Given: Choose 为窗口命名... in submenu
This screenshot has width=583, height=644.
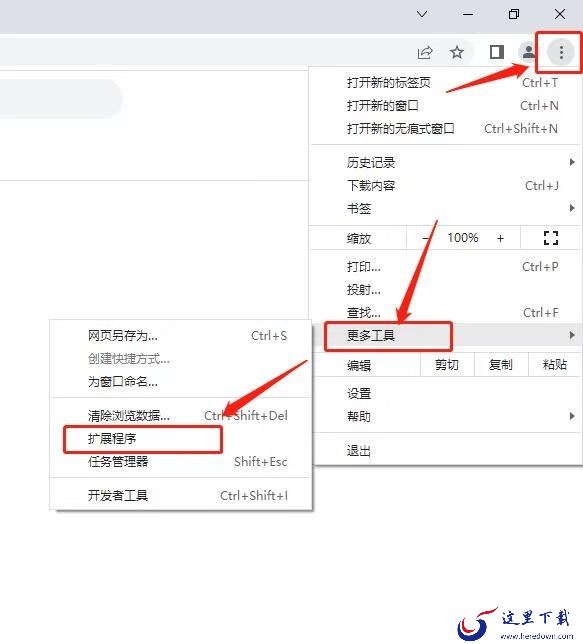Looking at the screenshot, I should [x=181, y=382].
